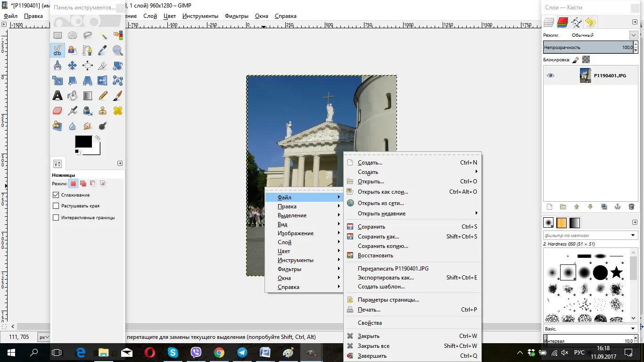
Task: Hide the P1190401.JPG layer with the eye icon
Action: pyautogui.click(x=551, y=75)
